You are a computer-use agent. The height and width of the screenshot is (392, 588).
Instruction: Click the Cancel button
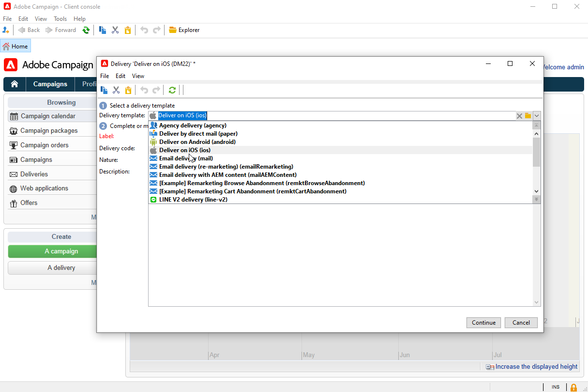pos(521,323)
